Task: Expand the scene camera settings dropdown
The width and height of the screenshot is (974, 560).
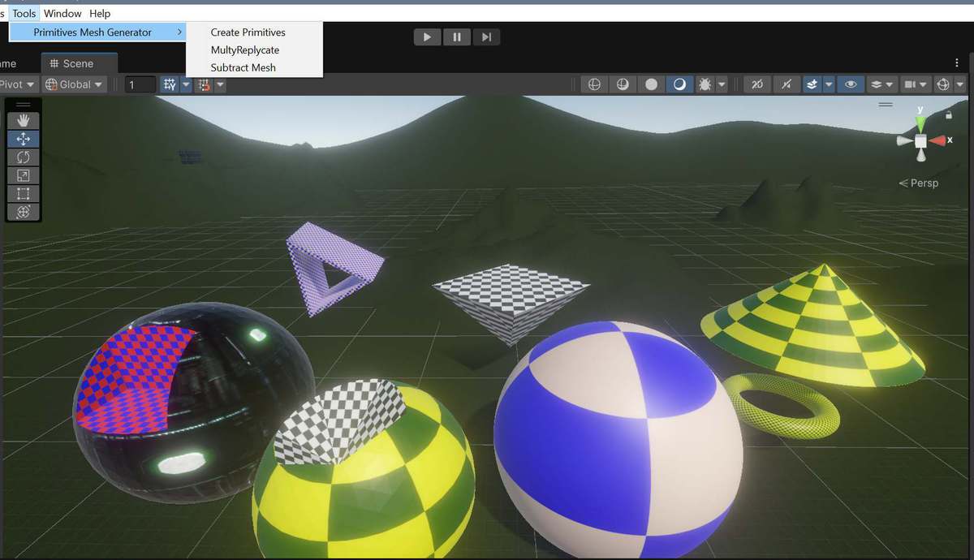Action: pos(925,84)
